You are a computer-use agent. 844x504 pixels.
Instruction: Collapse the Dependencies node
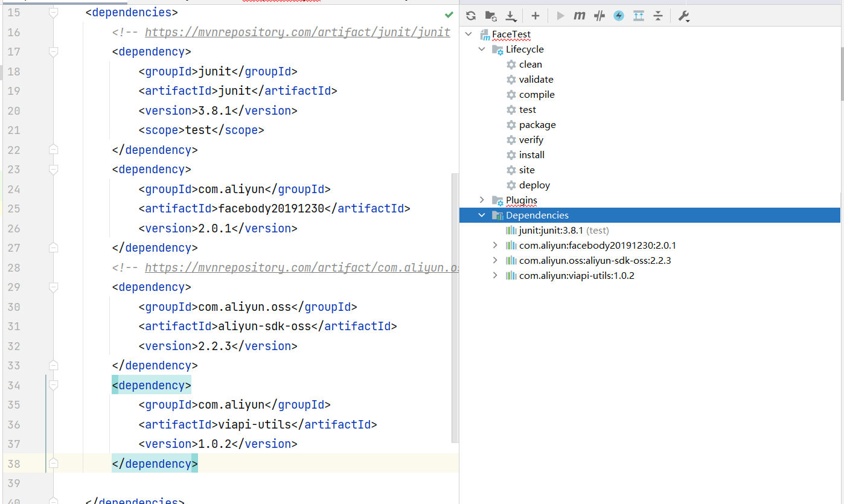click(x=482, y=215)
